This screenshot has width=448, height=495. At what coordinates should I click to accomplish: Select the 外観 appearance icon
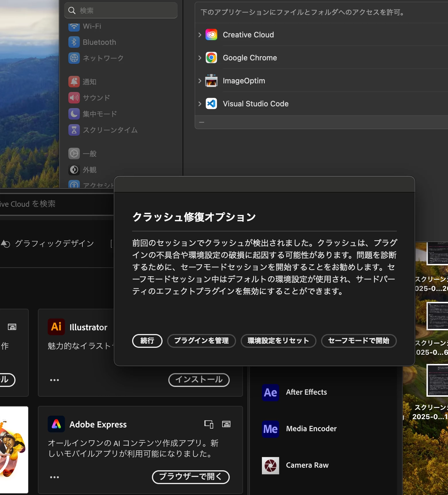pos(74,170)
